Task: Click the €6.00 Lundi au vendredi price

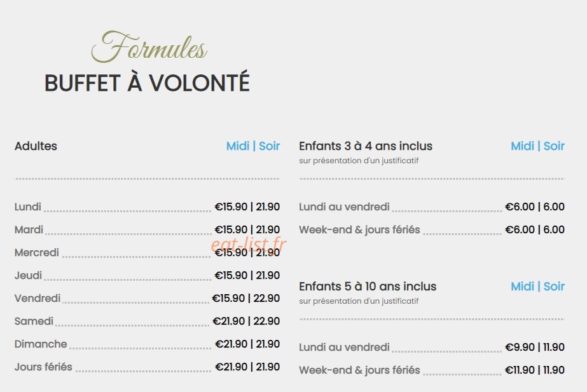Action: click(535, 207)
